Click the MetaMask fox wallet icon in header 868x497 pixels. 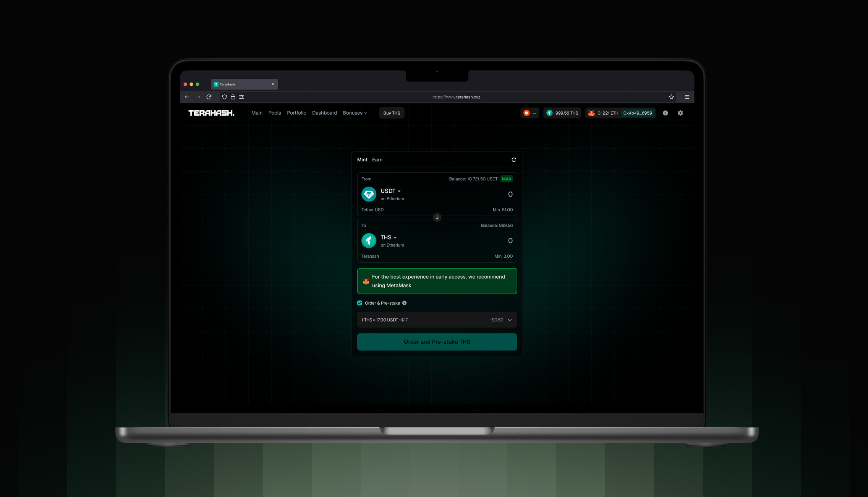pyautogui.click(x=591, y=113)
